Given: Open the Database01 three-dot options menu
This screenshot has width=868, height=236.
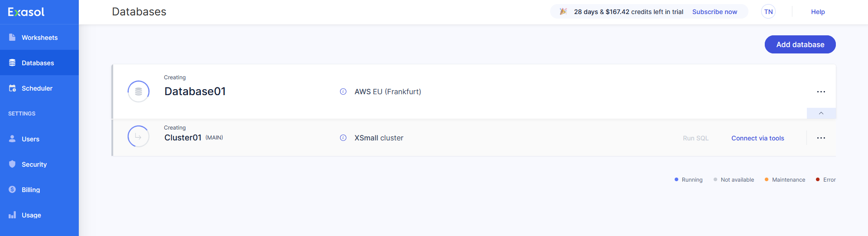Looking at the screenshot, I should (821, 92).
